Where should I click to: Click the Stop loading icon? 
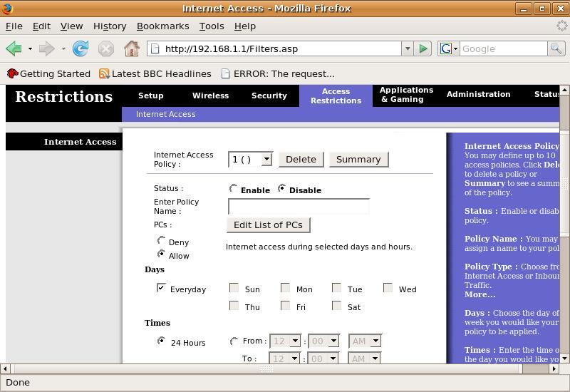[x=106, y=48]
